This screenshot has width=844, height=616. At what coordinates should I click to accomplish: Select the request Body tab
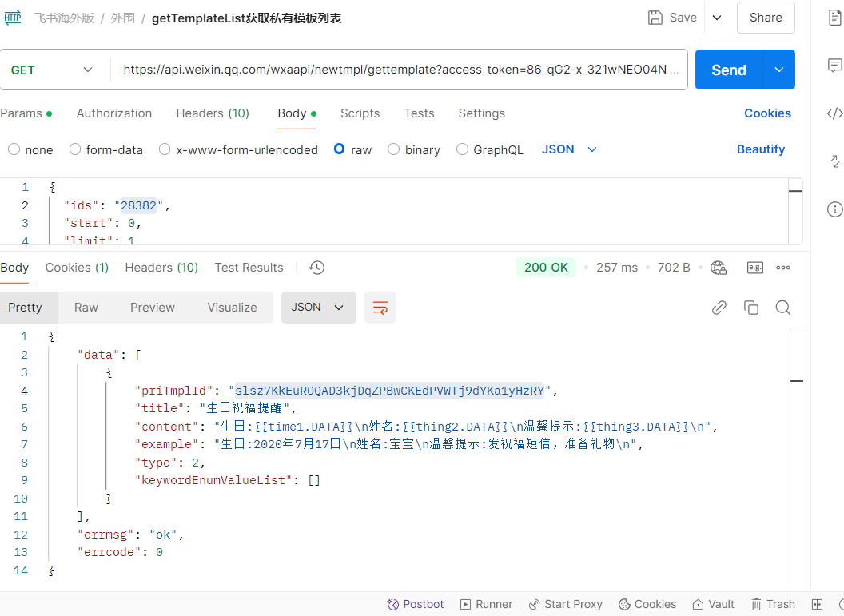point(297,113)
